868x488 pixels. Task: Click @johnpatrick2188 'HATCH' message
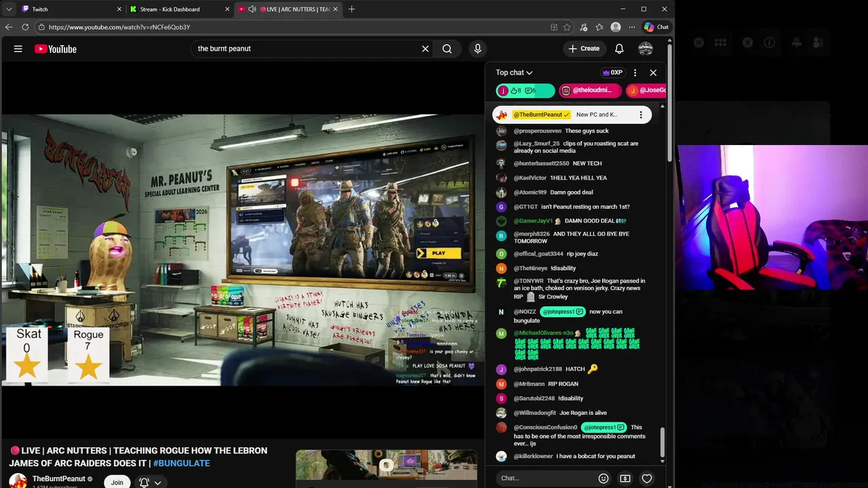556,369
